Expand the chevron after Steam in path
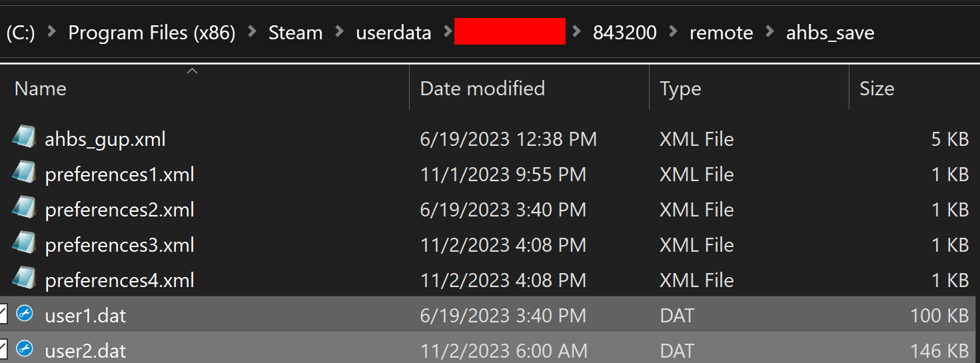980x363 pixels. coord(340,33)
